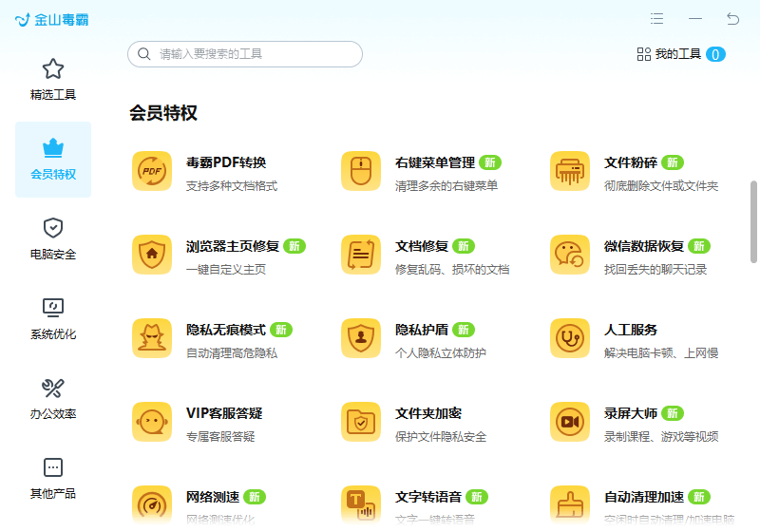Select 办公效率 in the sidebar
760x532 pixels.
[x=53, y=399]
